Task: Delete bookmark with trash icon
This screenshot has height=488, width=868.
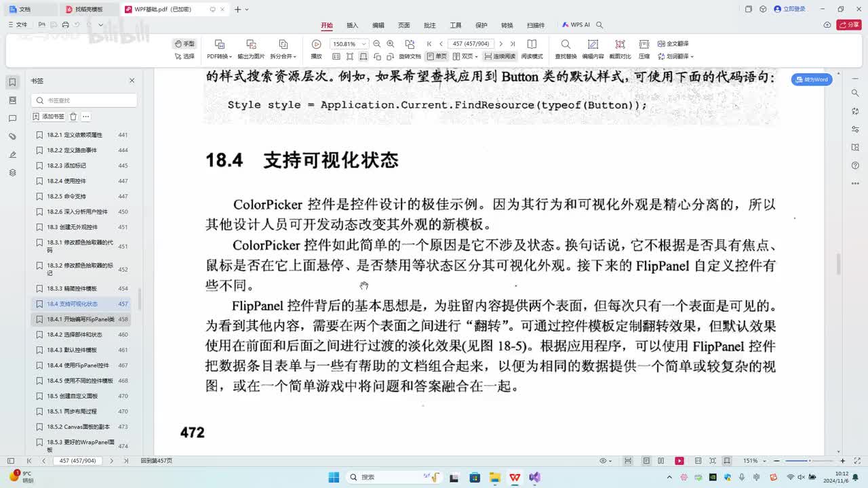Action: pos(73,117)
